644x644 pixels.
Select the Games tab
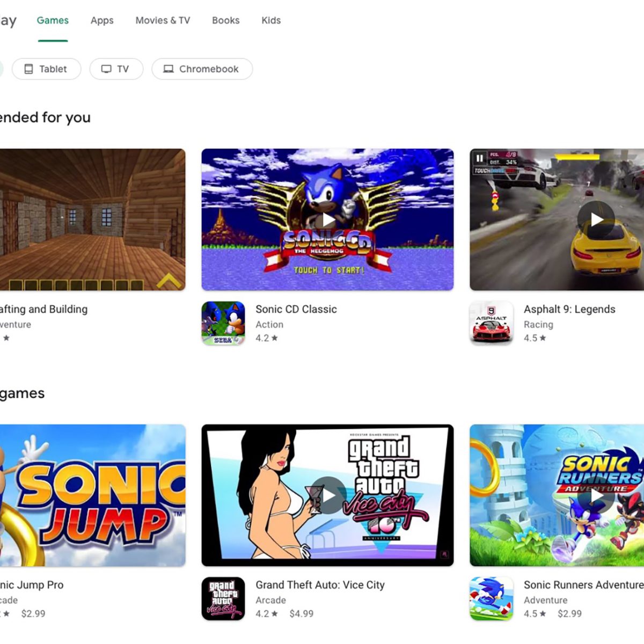[x=53, y=20]
